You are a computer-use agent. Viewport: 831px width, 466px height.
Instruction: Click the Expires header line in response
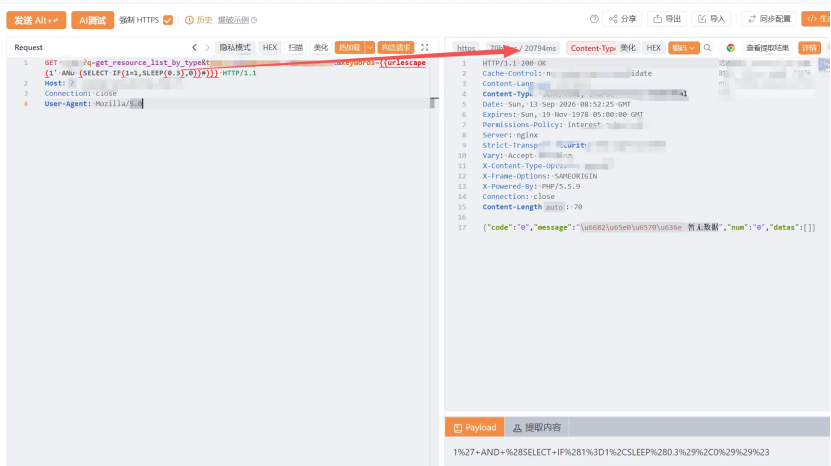(x=563, y=115)
